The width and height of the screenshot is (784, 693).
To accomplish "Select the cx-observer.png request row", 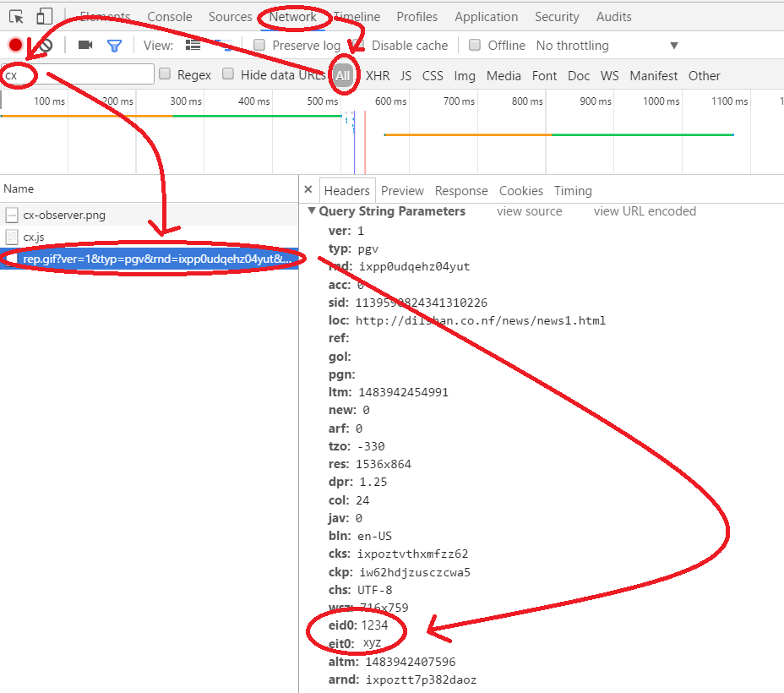I will pos(149,215).
